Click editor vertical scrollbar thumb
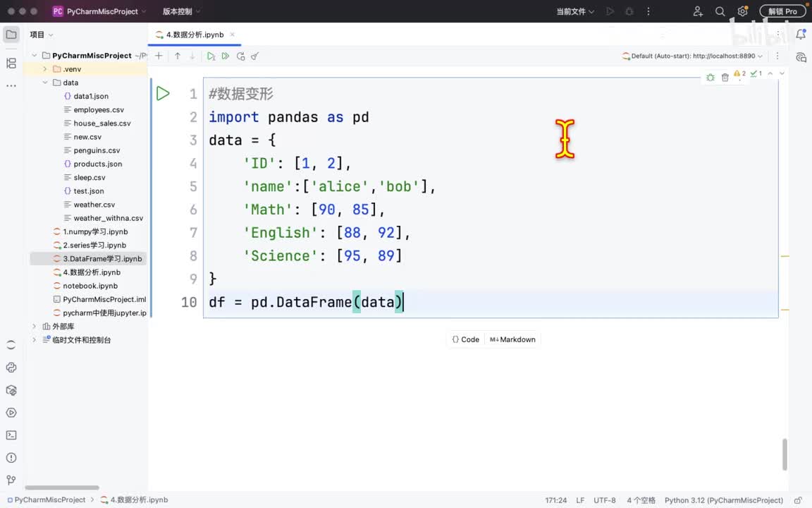812x508 pixels. click(x=785, y=454)
